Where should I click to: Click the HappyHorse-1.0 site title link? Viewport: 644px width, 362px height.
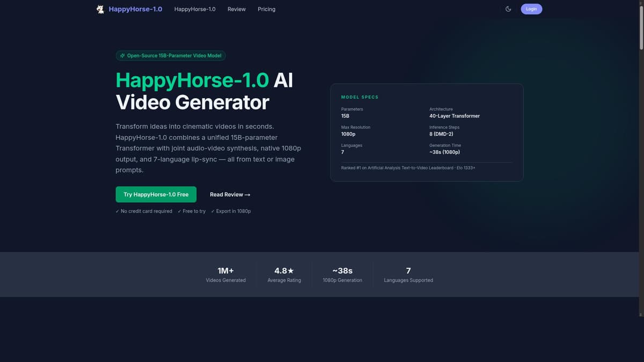point(135,9)
